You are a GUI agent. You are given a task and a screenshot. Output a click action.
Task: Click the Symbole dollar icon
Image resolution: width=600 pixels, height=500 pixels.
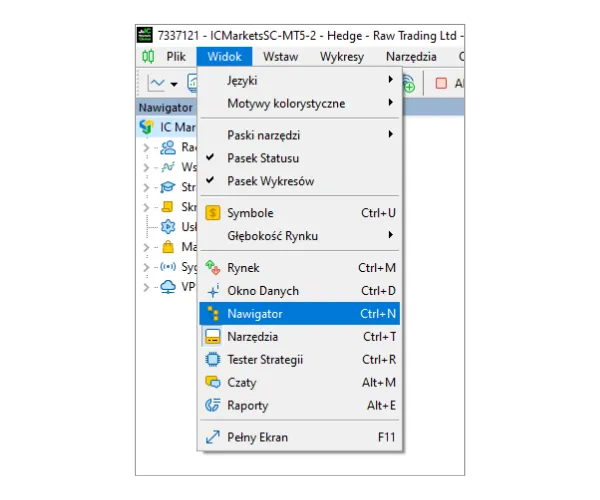[x=212, y=213]
